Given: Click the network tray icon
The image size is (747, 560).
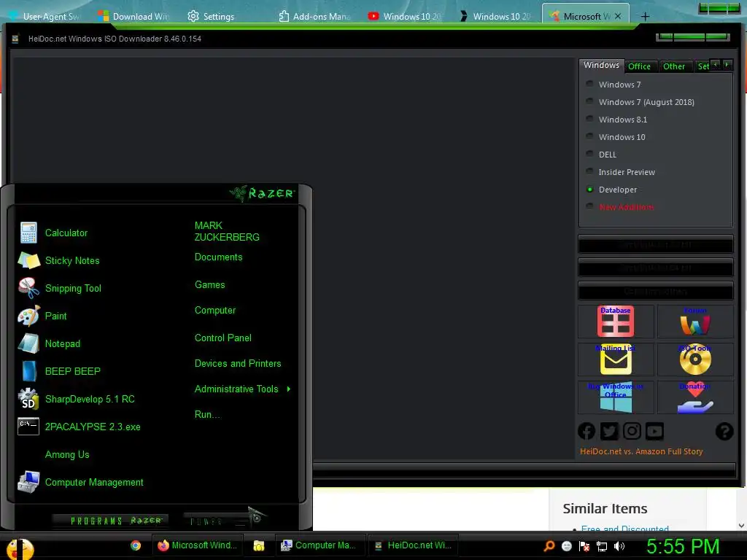Looking at the screenshot, I should 602,546.
